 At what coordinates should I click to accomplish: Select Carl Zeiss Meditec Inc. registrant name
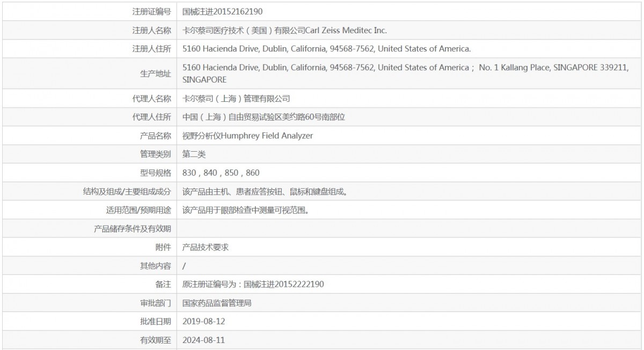pyautogui.click(x=284, y=30)
